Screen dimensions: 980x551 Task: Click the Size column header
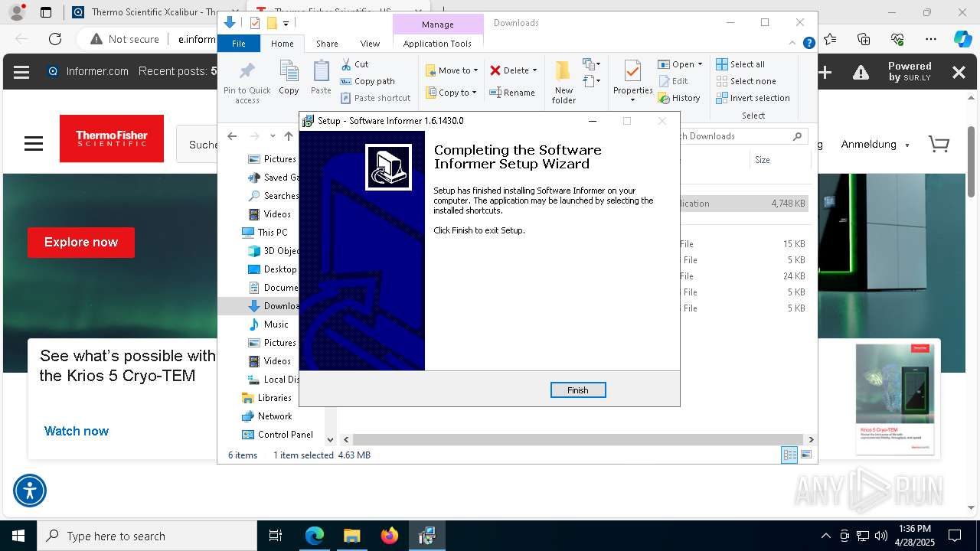click(779, 160)
